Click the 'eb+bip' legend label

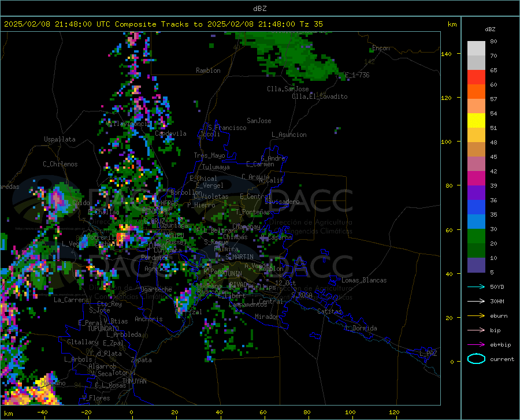click(x=500, y=345)
